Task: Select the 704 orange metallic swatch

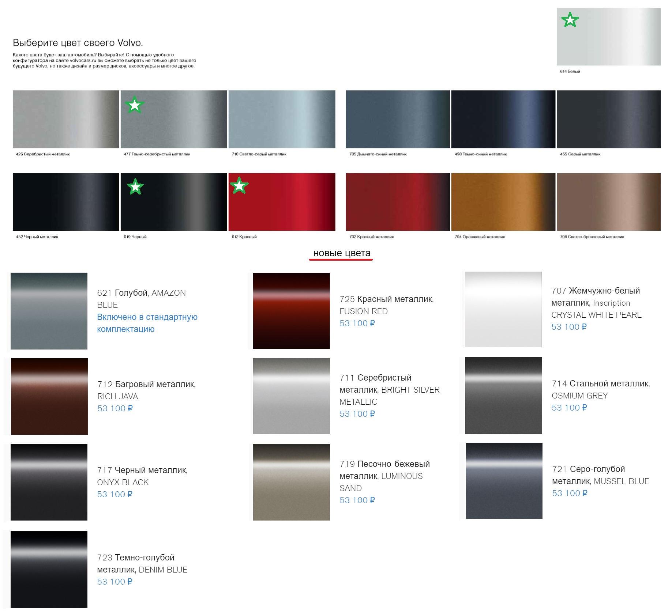Action: pos(503,202)
